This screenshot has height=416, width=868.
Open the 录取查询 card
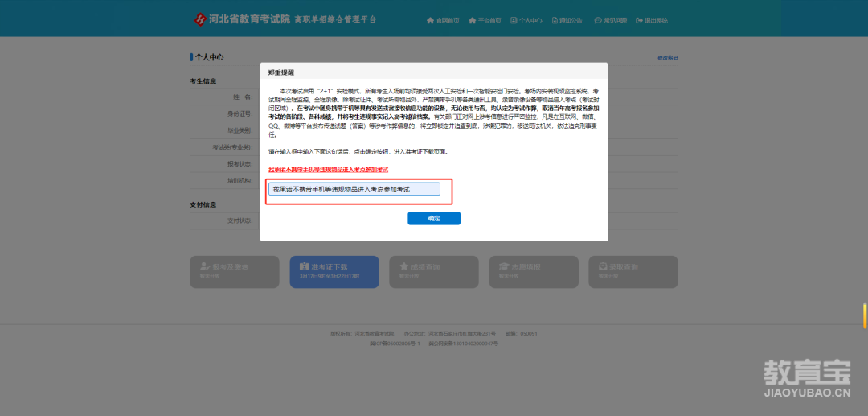(x=633, y=272)
